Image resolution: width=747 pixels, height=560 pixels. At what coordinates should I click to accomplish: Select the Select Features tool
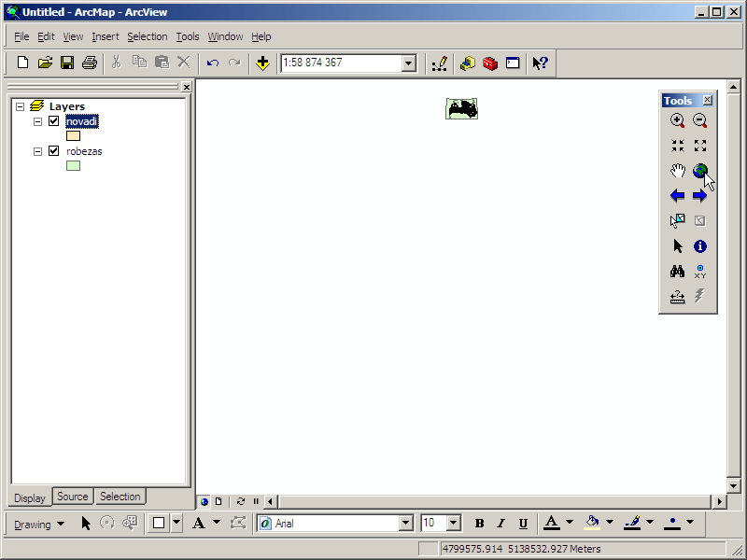[x=678, y=220]
